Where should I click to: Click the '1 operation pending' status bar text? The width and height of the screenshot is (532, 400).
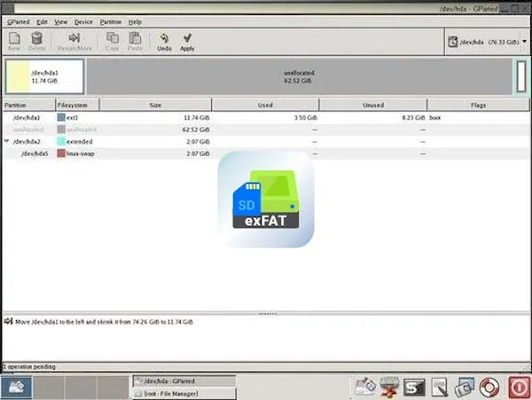29,366
